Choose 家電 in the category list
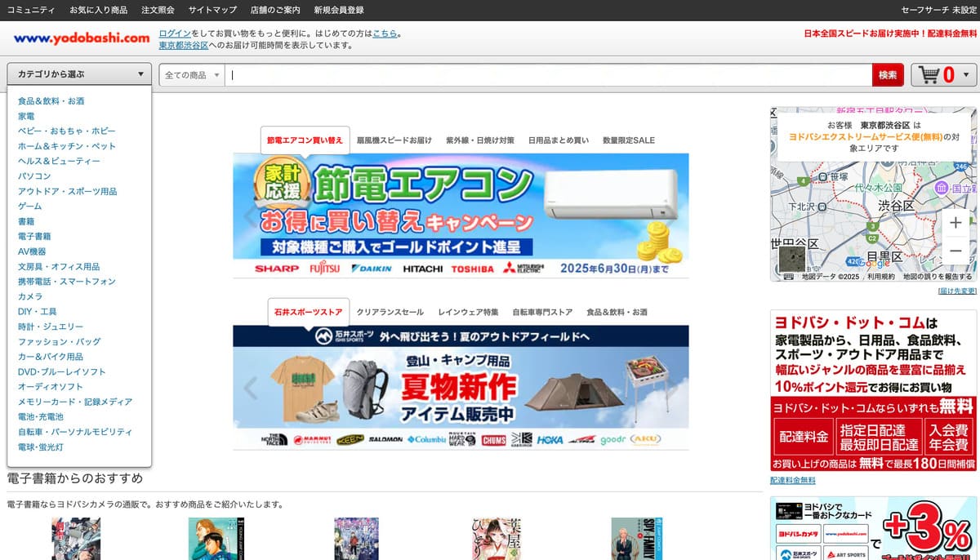The height and width of the screenshot is (560, 980). tap(26, 116)
